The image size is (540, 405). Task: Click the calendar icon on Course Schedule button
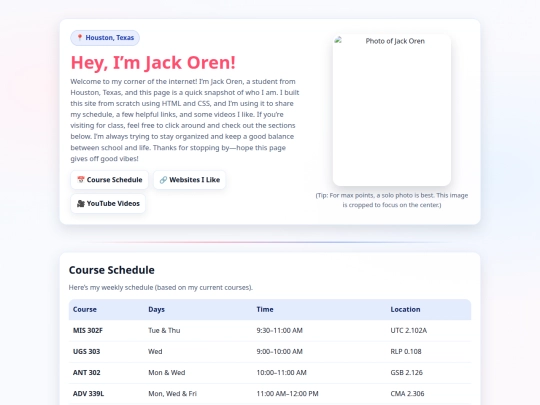(81, 180)
